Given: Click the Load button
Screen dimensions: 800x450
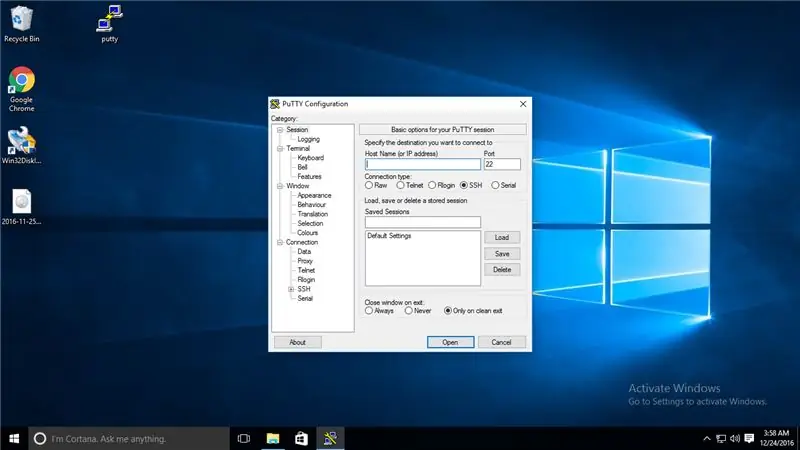Looking at the screenshot, I should coord(502,238).
